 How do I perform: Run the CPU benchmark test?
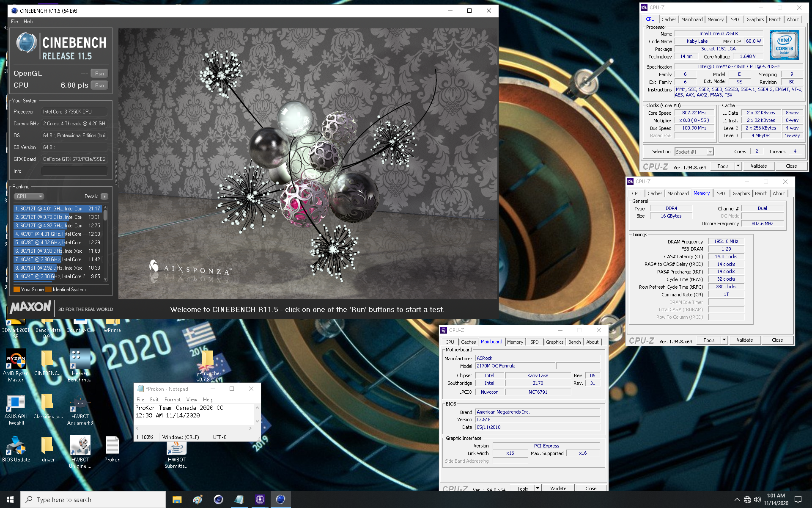point(99,85)
